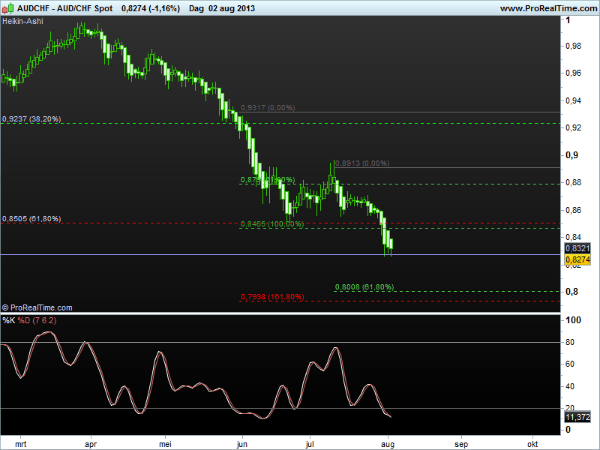Image resolution: width=600 pixels, height=450 pixels.
Task: Open the www.ProRealTime.com link in header
Action: [549, 8]
